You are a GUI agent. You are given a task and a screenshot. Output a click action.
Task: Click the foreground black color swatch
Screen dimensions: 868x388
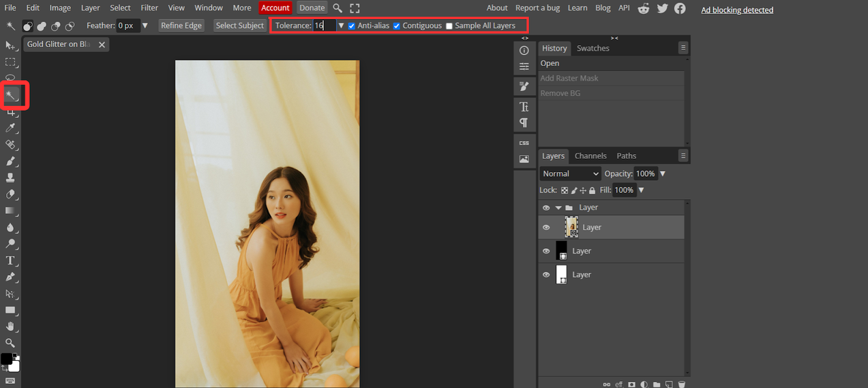[x=6, y=359]
